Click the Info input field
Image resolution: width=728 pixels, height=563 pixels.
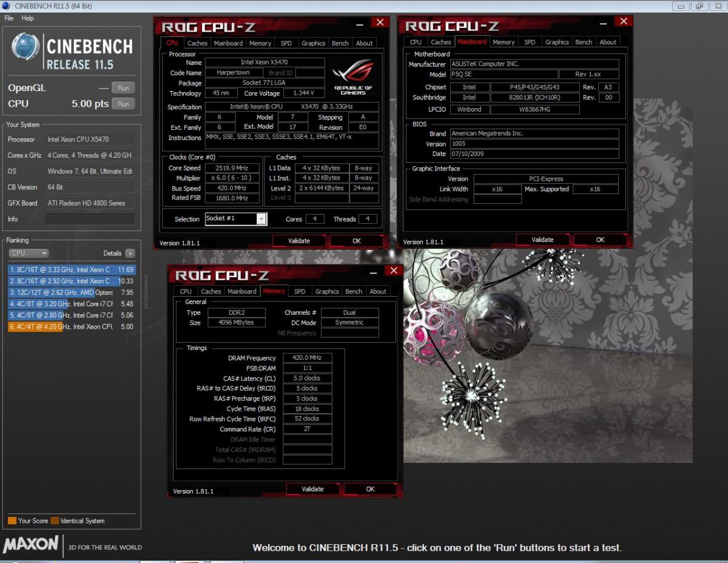(x=90, y=219)
